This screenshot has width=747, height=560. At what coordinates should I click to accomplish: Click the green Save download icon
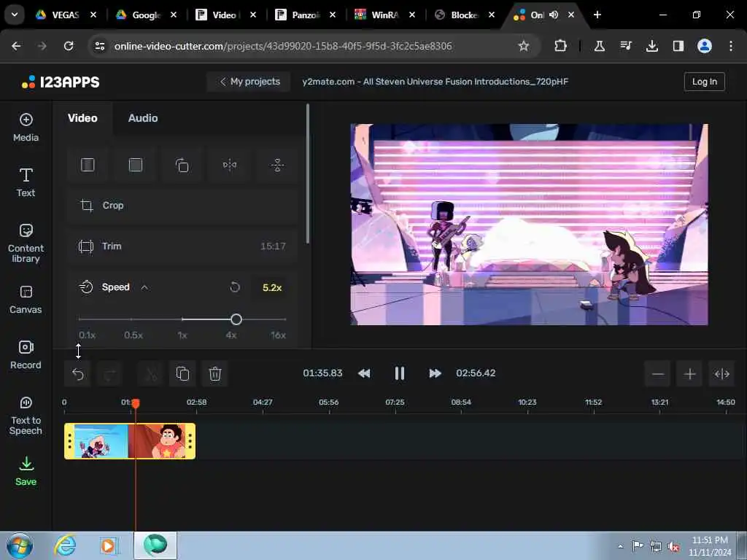coord(26,463)
